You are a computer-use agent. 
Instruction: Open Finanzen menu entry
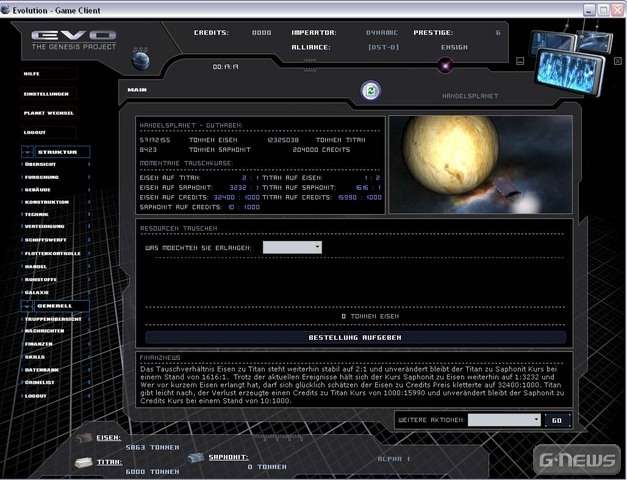pos(38,344)
